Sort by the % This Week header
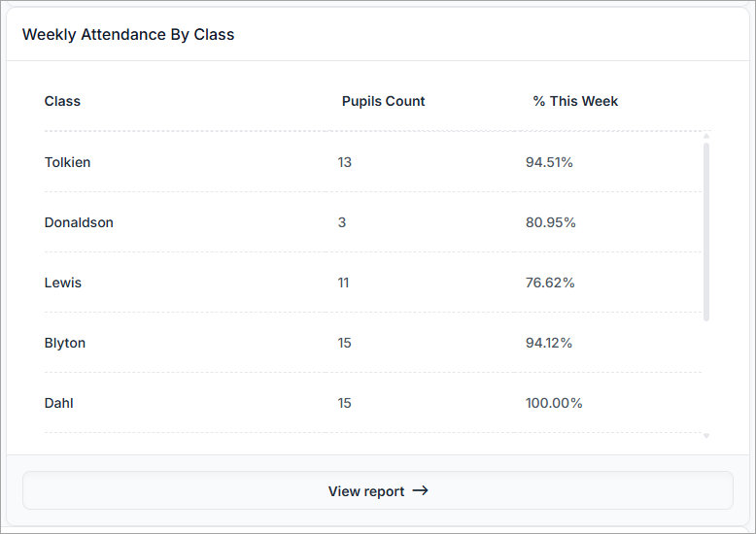This screenshot has width=756, height=534. 575,101
